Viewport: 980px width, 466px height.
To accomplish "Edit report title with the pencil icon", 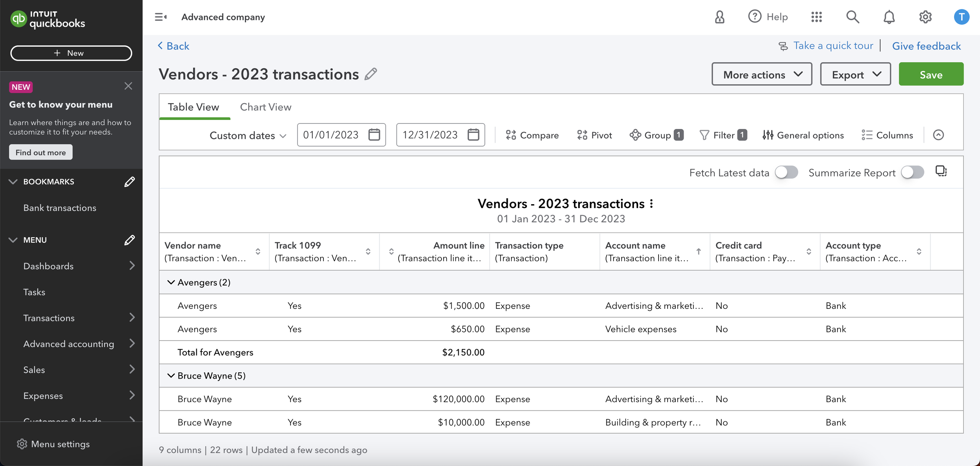I will pyautogui.click(x=370, y=74).
